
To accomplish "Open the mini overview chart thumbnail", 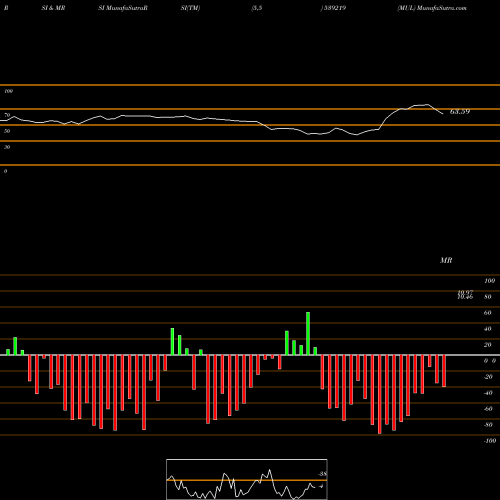I will point(247,479).
